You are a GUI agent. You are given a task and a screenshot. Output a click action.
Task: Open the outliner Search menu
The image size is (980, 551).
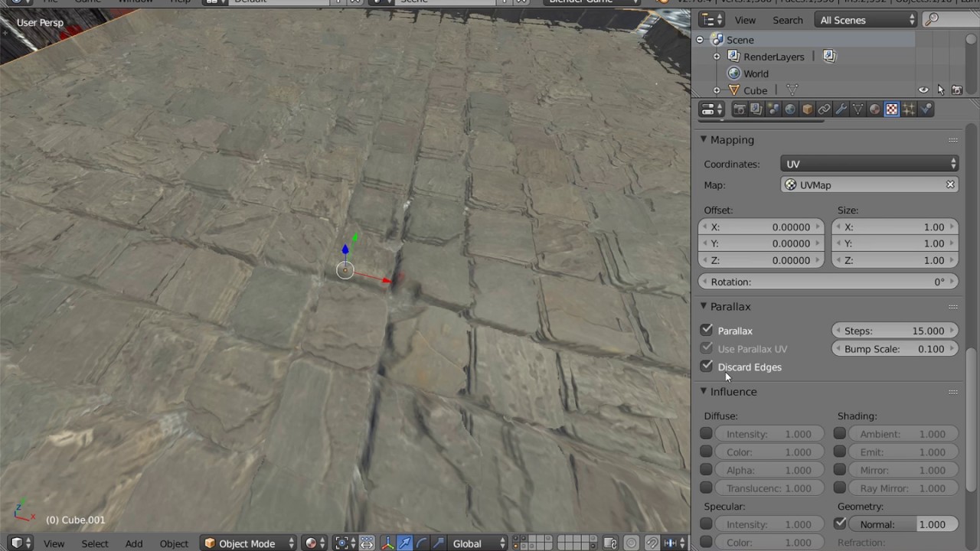pos(788,20)
